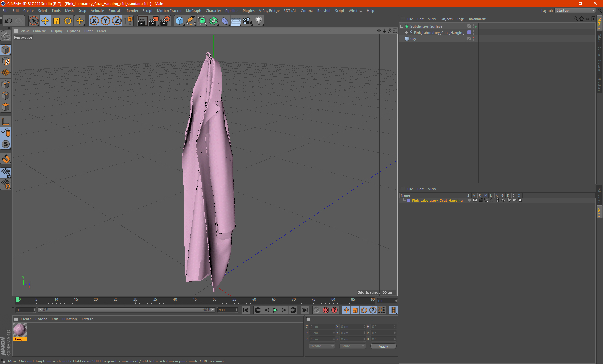Open Object Manager Tags menu
The height and width of the screenshot is (364, 603).
[x=460, y=19]
